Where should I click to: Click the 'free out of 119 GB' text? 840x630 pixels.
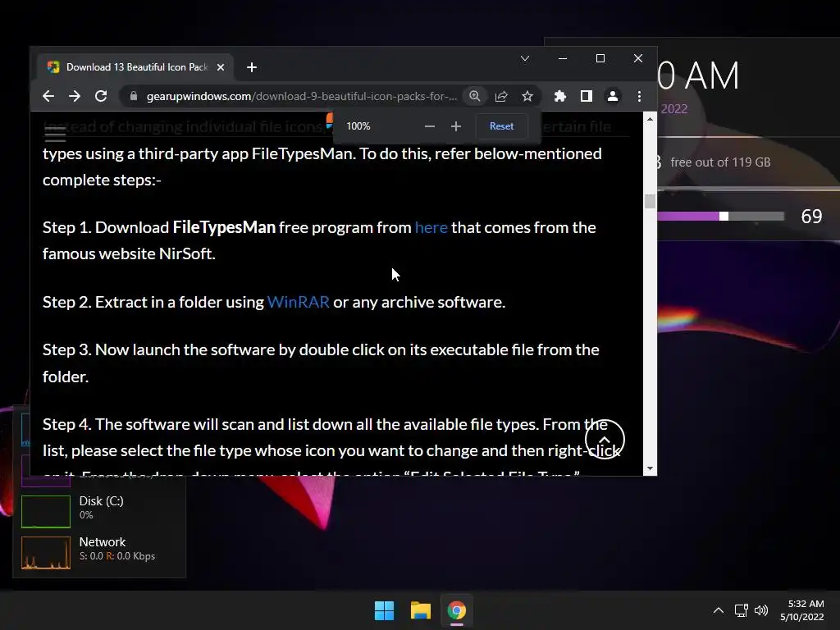tap(720, 162)
